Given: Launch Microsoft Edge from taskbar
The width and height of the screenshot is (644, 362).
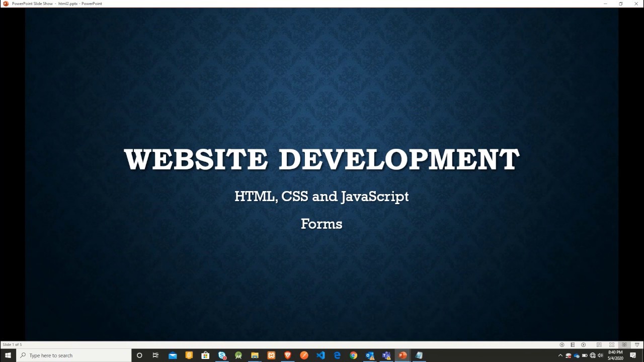Looking at the screenshot, I should coord(337,355).
